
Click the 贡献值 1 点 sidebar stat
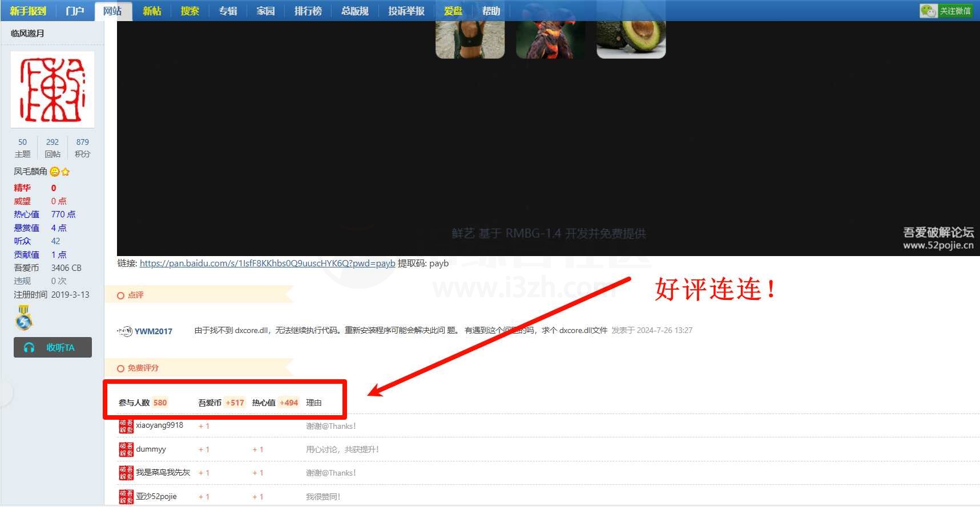[40, 255]
